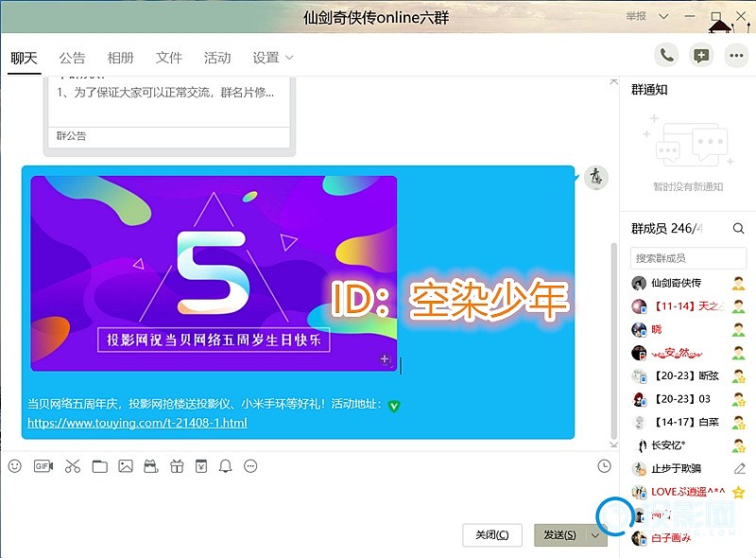This screenshot has width=756, height=558.
Task: Click the role icon beside 长安忆°
Action: tap(739, 445)
